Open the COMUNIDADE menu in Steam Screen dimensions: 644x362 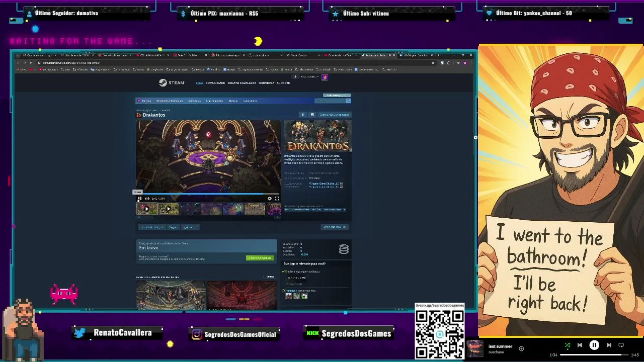pyautogui.click(x=215, y=83)
